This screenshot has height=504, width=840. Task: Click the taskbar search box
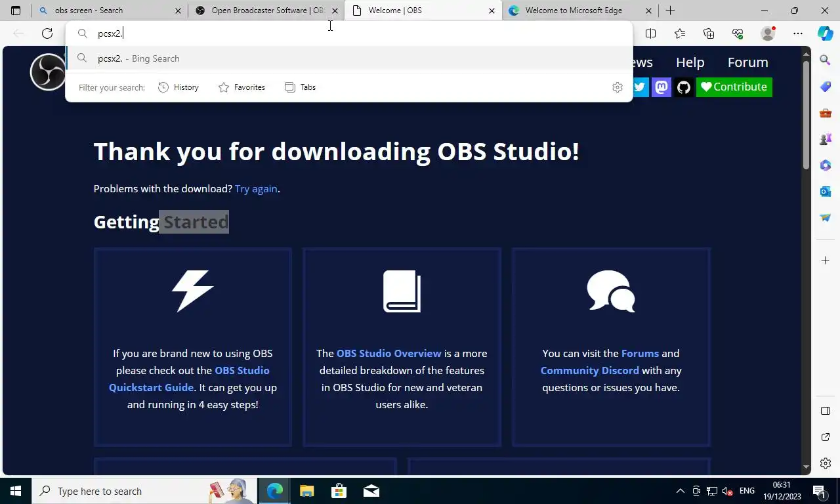click(143, 491)
